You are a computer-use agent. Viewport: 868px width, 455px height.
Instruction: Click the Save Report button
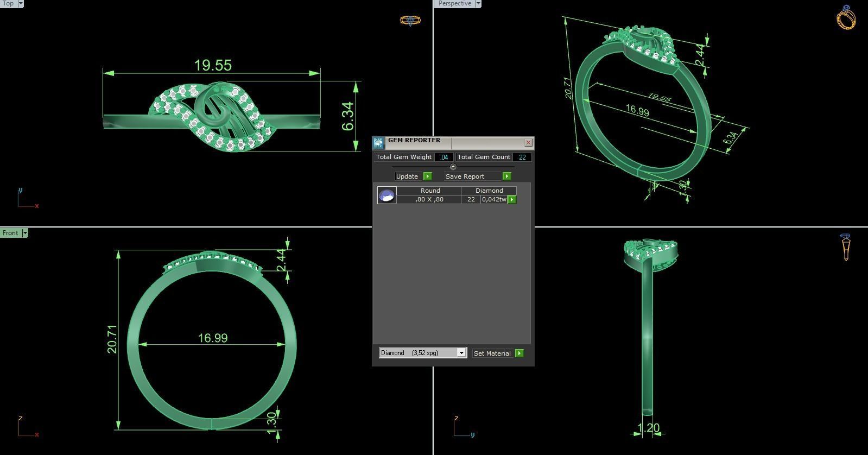[472, 176]
